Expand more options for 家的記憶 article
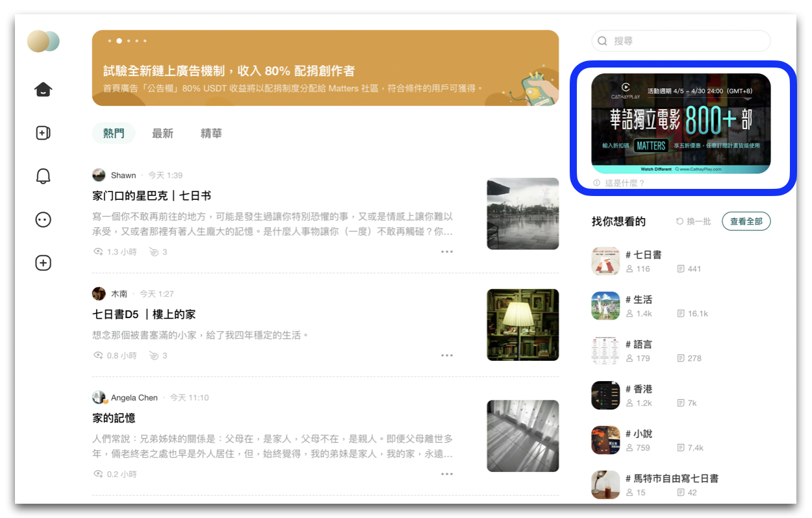812x518 pixels. [447, 474]
